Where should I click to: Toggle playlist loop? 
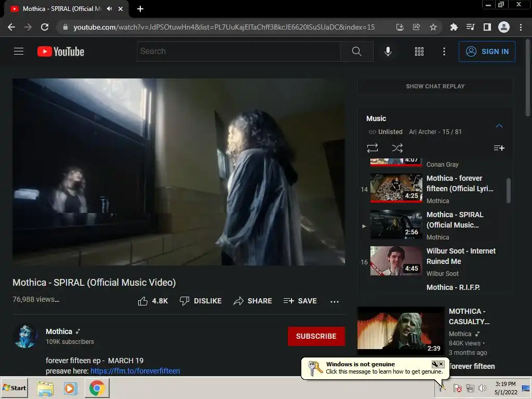(x=372, y=148)
